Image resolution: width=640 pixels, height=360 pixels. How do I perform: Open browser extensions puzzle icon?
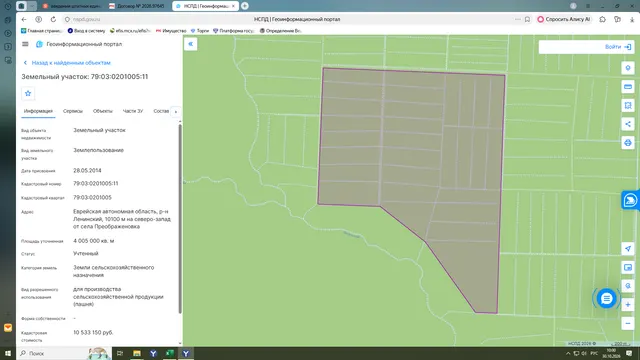point(602,19)
